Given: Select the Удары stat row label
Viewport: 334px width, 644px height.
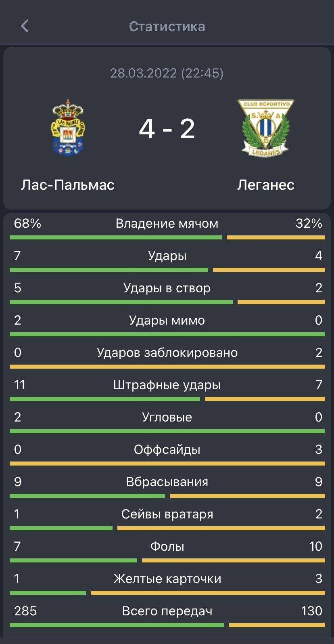Looking at the screenshot, I should [167, 256].
